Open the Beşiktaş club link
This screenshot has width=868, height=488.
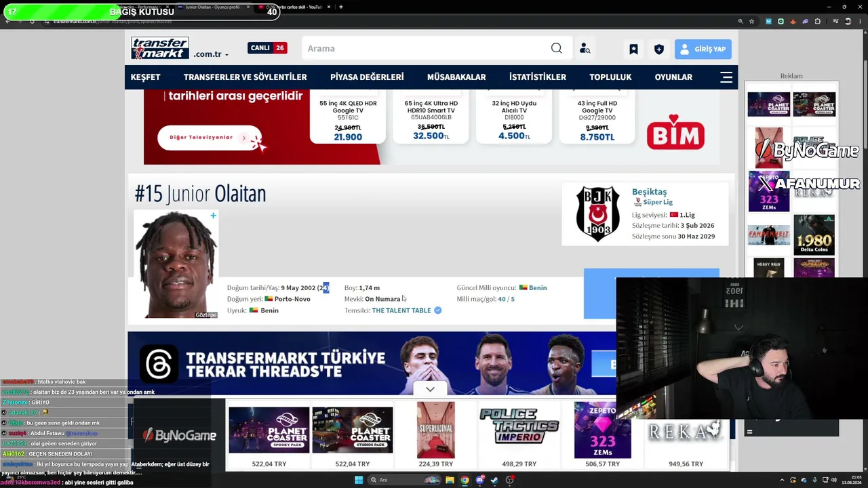[649, 192]
